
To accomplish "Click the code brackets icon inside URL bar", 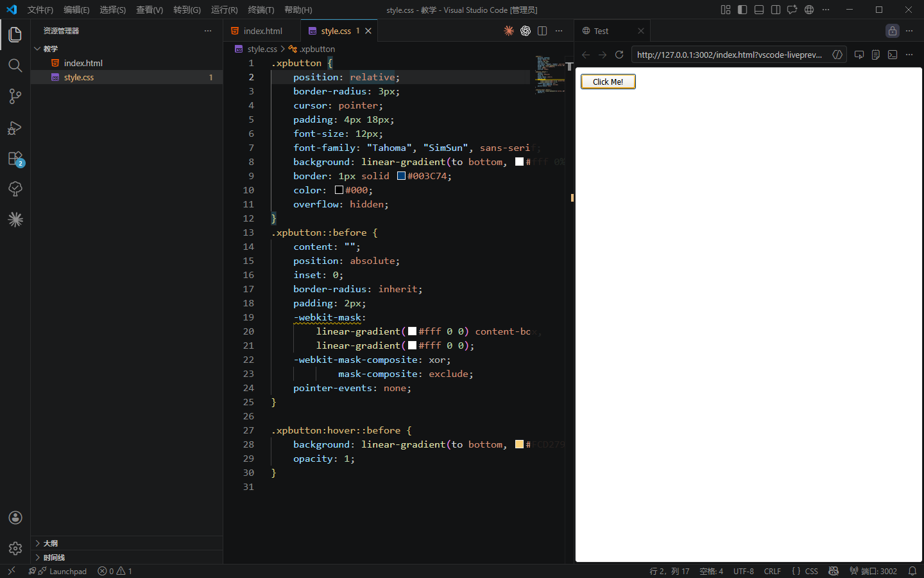I will 837,55.
